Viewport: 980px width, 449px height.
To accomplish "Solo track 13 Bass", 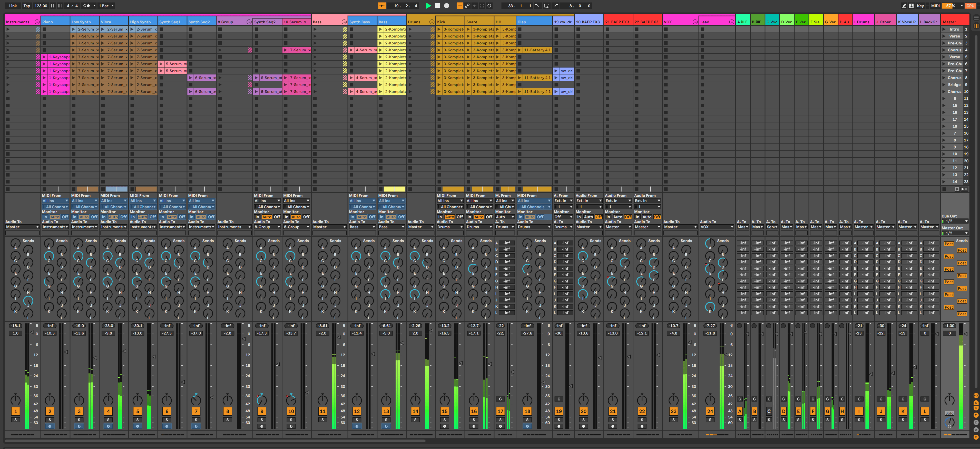I will tap(386, 420).
